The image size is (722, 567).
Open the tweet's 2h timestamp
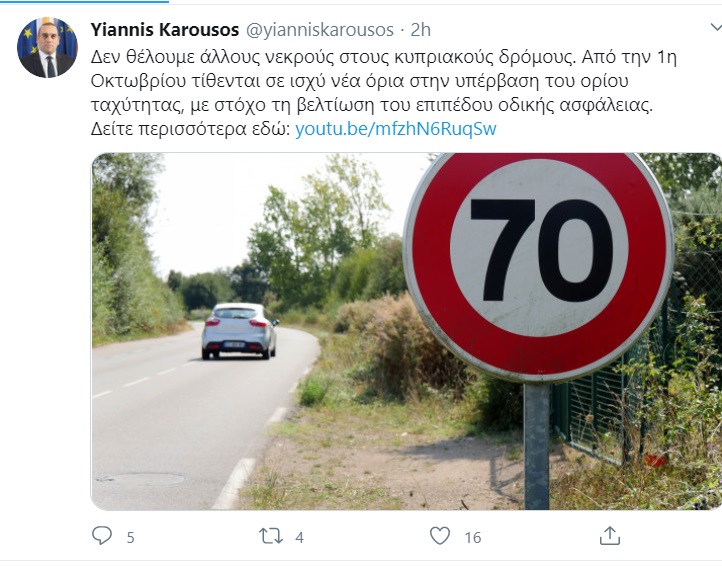421,29
